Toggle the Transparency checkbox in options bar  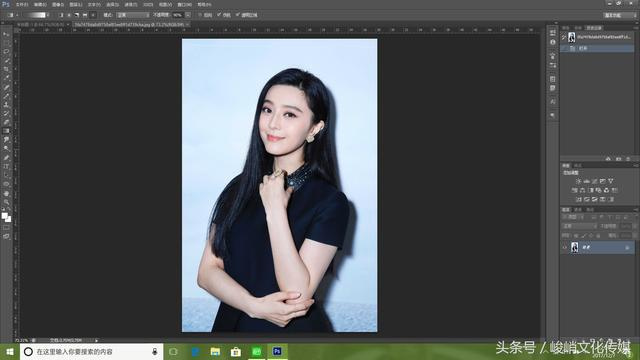tap(246, 15)
